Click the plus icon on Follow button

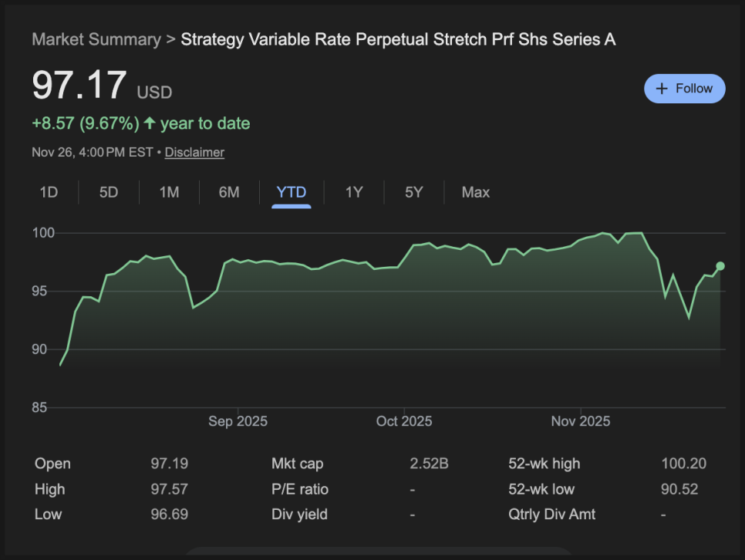click(x=661, y=89)
